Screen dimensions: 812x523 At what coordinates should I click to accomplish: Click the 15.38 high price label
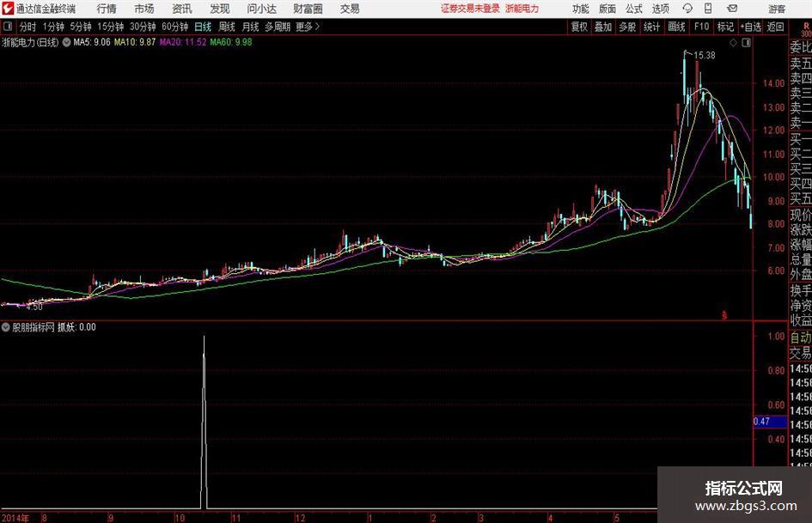pyautogui.click(x=705, y=56)
